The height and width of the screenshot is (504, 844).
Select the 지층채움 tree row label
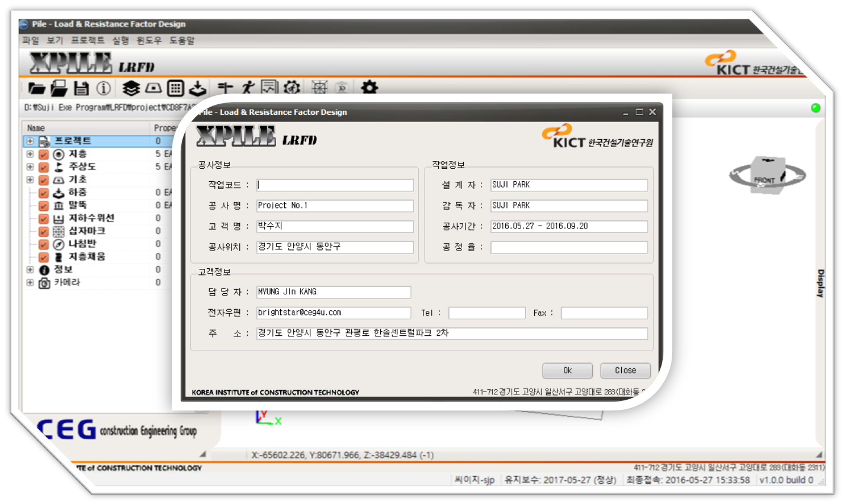pos(87,257)
